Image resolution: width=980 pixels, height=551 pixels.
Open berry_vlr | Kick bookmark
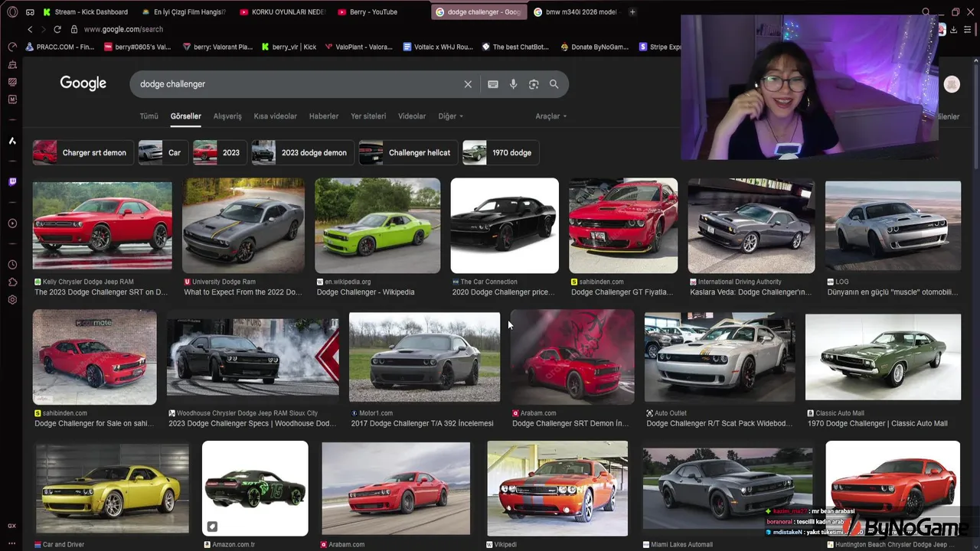(x=289, y=47)
